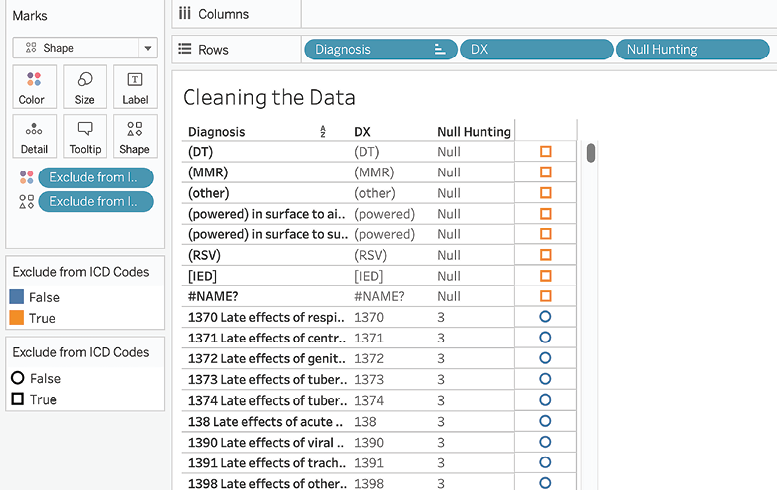
Task: Select the orange square mark for [IED]
Action: coord(546,275)
